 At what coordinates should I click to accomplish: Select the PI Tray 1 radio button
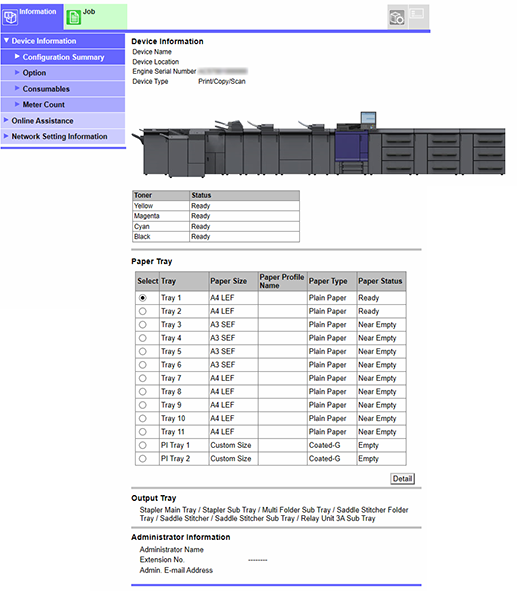coord(142,446)
